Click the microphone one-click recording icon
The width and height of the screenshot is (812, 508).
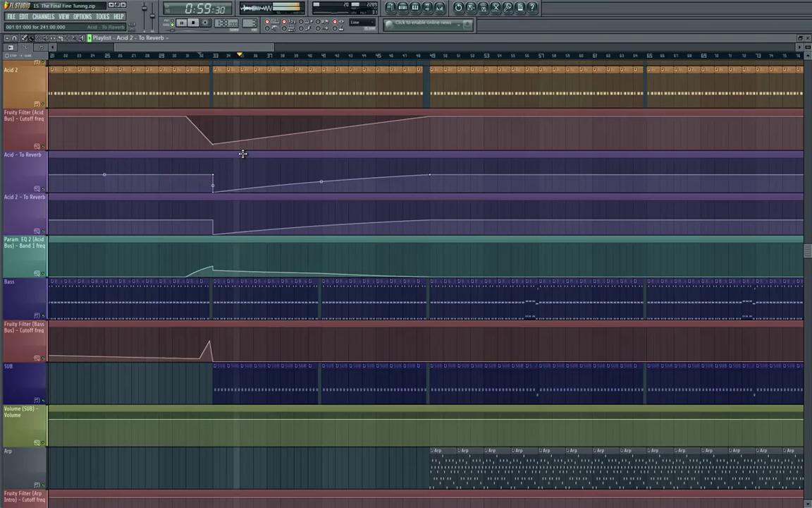(x=508, y=7)
